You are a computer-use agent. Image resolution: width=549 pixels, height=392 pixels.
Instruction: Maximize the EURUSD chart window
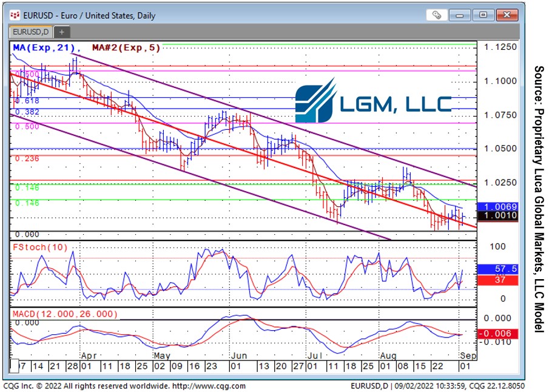[x=483, y=15]
